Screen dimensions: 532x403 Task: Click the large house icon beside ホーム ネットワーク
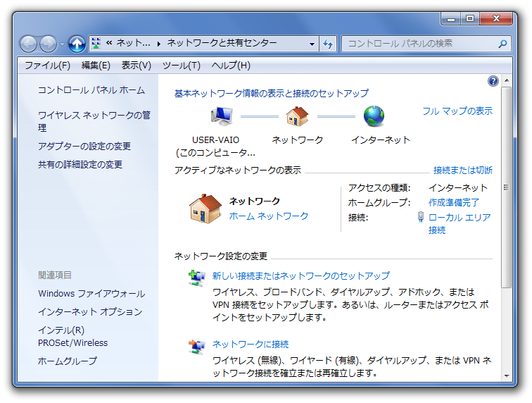coord(205,209)
